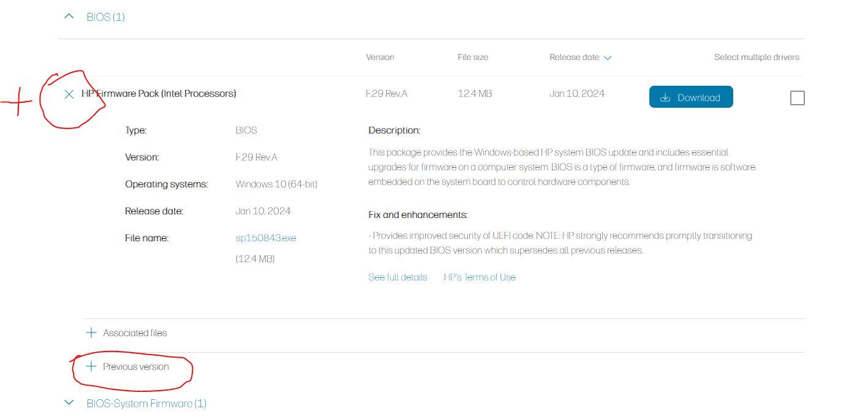The width and height of the screenshot is (868, 417).
Task: Click the Version column header
Action: pyautogui.click(x=380, y=57)
